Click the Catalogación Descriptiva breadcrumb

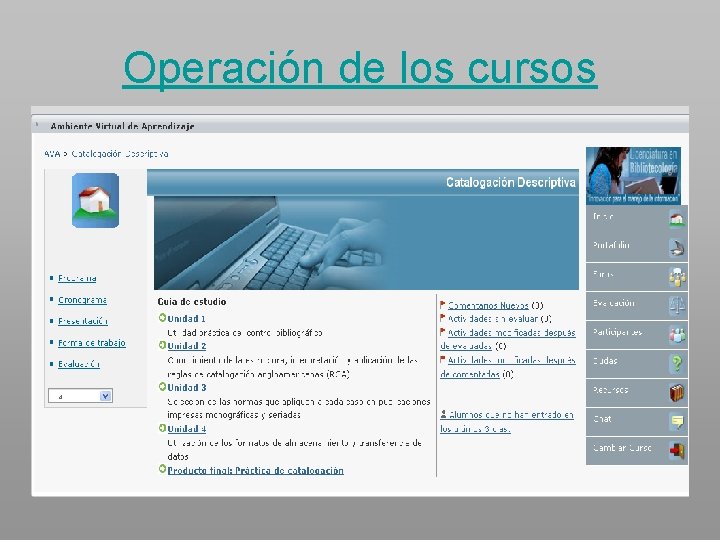[x=119, y=154]
